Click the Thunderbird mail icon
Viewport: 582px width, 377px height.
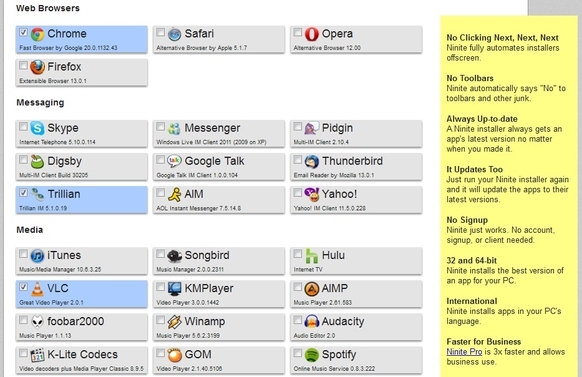pyautogui.click(x=311, y=161)
